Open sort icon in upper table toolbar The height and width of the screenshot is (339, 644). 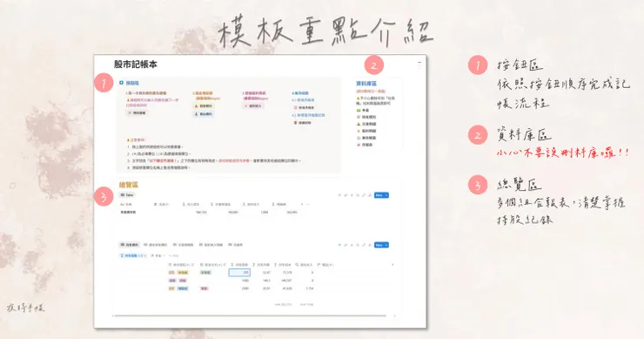(x=345, y=195)
